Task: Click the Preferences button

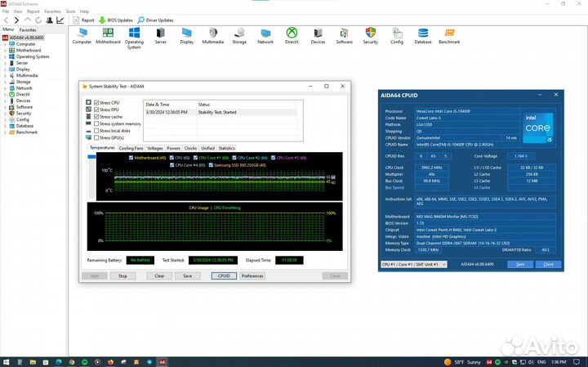Action: 252,275
